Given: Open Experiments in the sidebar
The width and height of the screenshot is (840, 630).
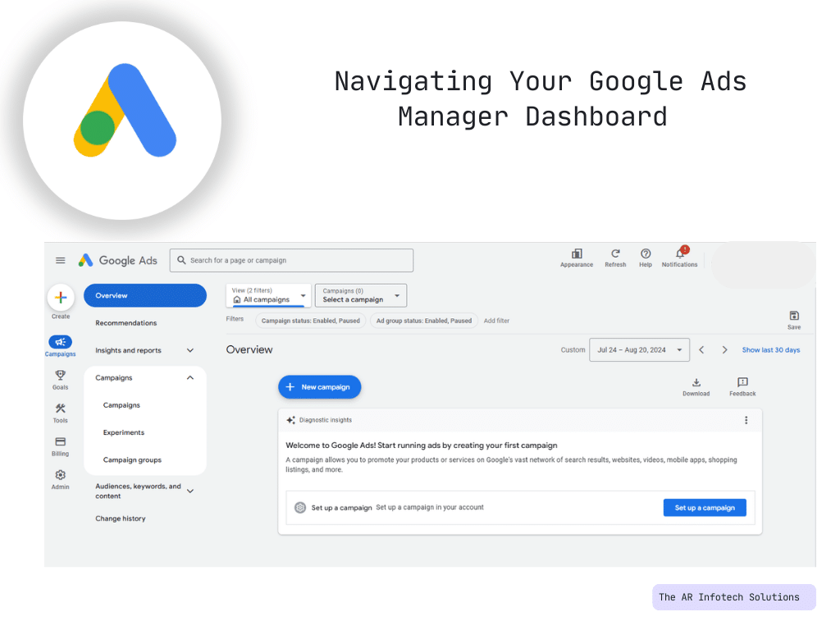Looking at the screenshot, I should [x=124, y=432].
